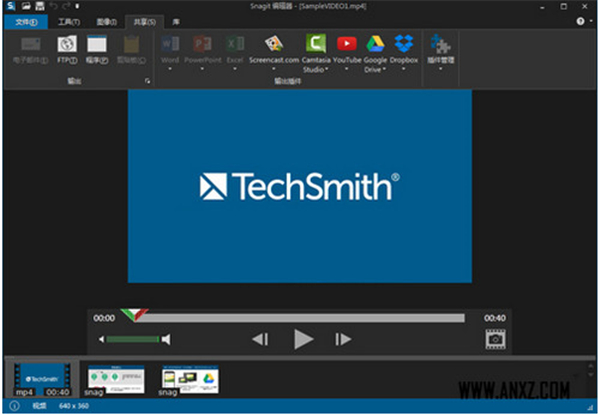600x415 pixels.
Task: Open the dropdown arrow beside the help icon
Action: tap(591, 21)
